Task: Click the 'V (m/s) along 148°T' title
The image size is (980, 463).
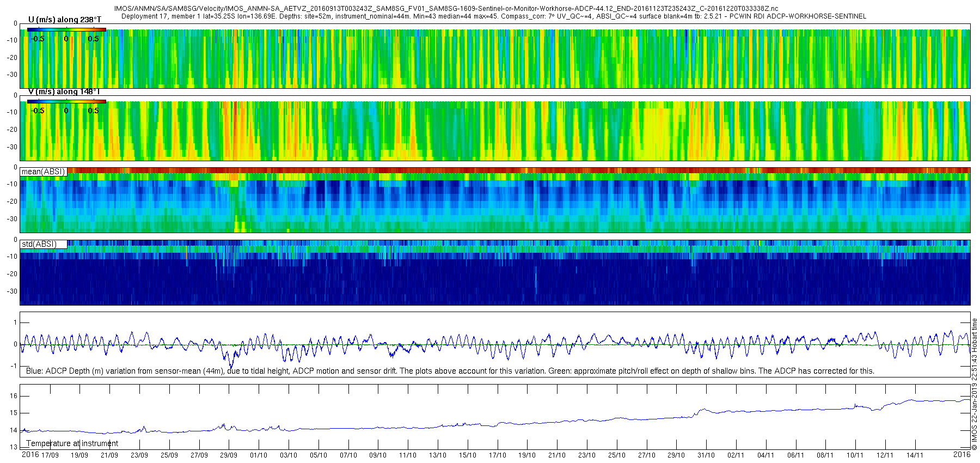Action: tap(64, 92)
